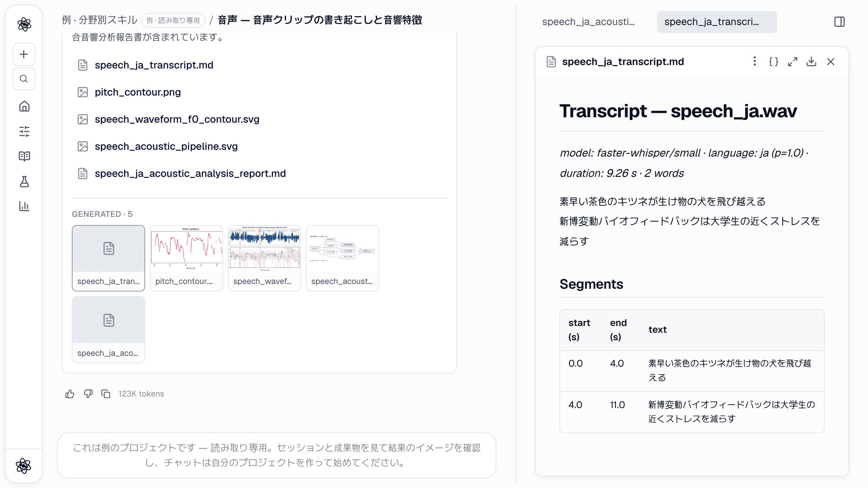The height and width of the screenshot is (488, 868).
Task: Open the sliders settings icon in sidebar
Action: point(24,131)
